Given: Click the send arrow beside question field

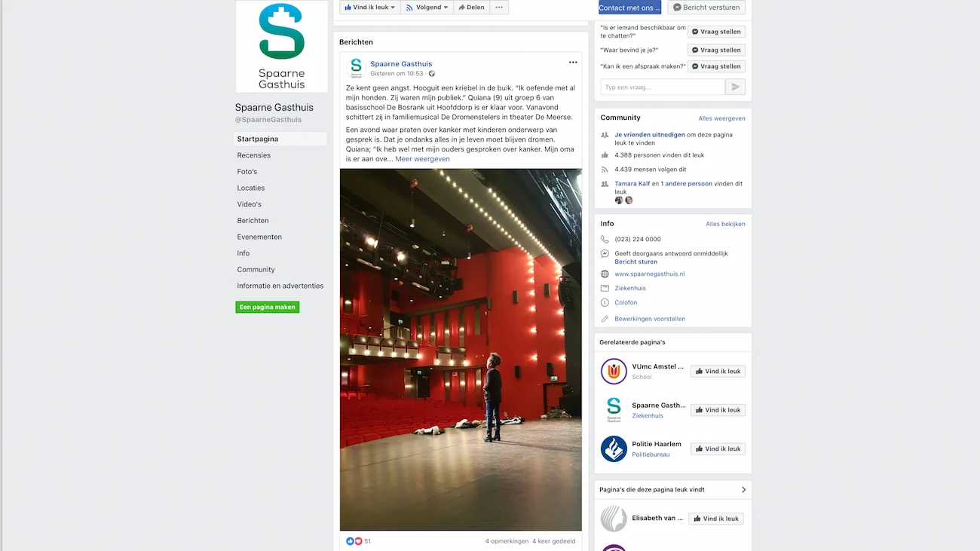Looking at the screenshot, I should (x=735, y=87).
